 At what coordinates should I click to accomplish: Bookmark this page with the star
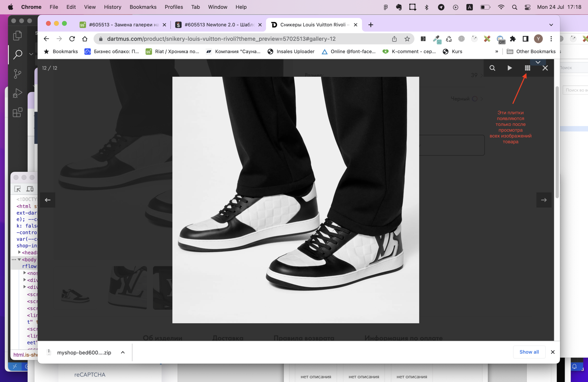[407, 39]
